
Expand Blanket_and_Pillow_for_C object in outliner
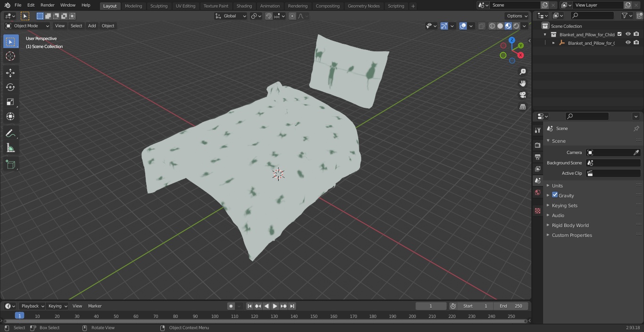point(553,43)
